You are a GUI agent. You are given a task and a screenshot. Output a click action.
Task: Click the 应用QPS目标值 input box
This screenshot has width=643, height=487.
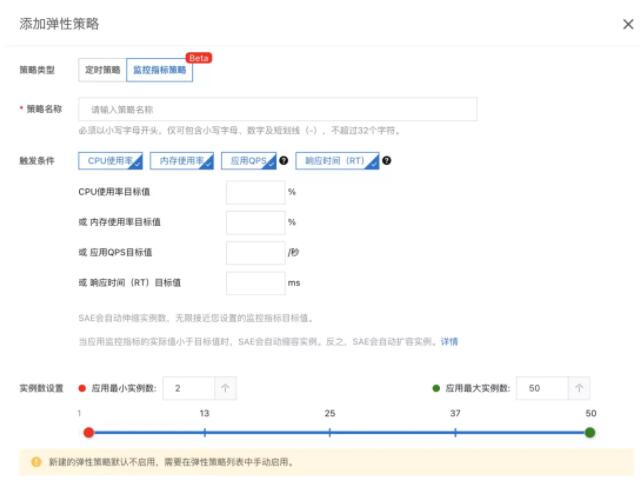click(255, 253)
